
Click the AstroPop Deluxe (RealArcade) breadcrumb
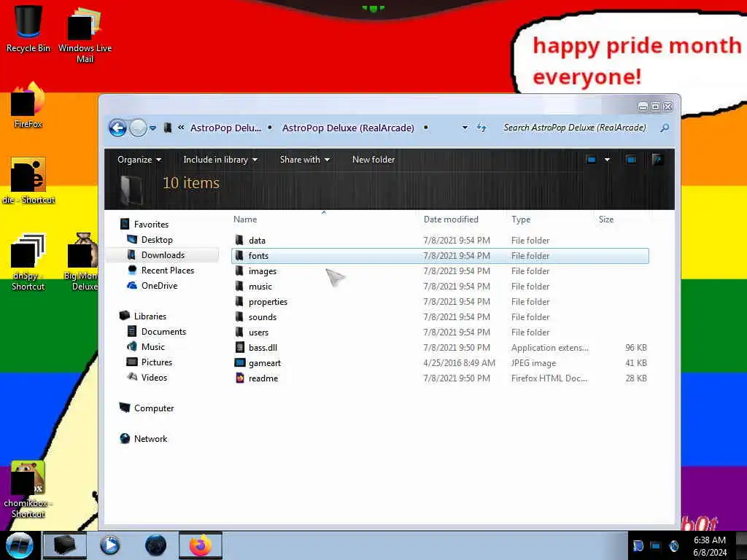pyautogui.click(x=348, y=128)
